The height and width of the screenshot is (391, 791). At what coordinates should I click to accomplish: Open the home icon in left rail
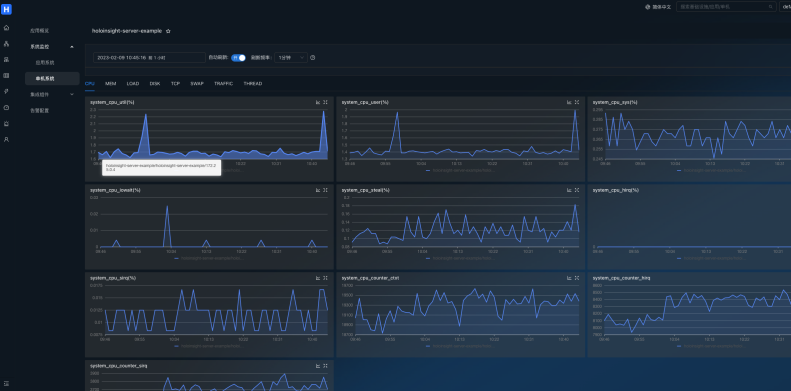pos(6,28)
